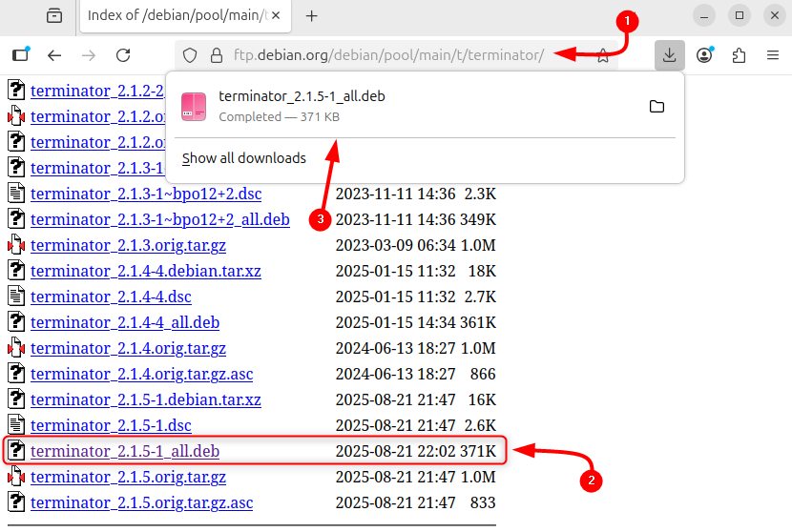Screen dimensions: 792x532
Task: Click terminator_2.1.4-4_all.deb link
Action: pyautogui.click(x=125, y=322)
